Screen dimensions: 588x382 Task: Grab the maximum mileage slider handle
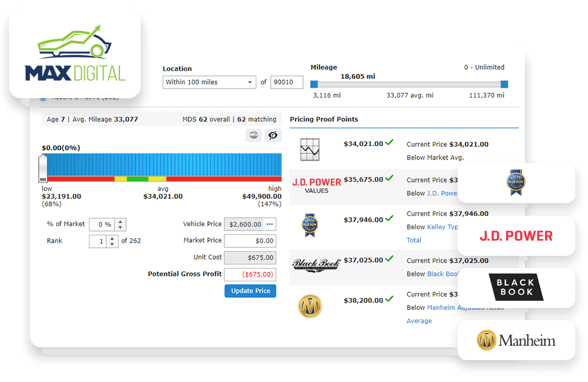[x=504, y=84]
